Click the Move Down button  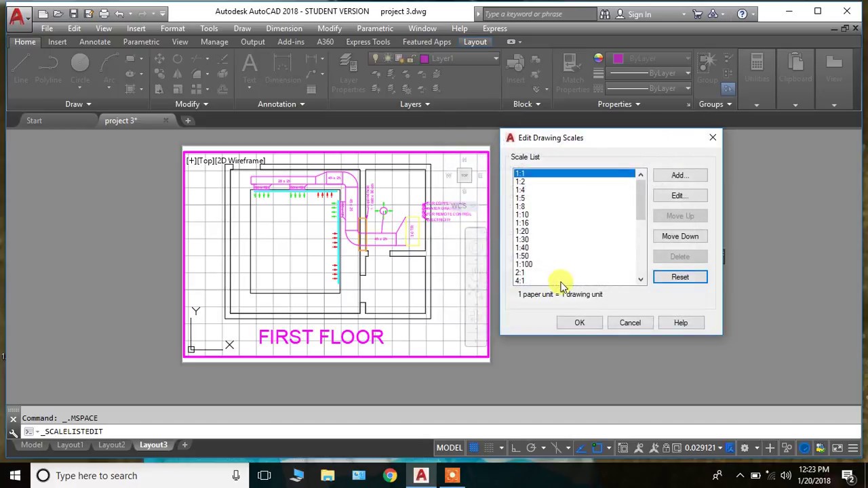(680, 237)
